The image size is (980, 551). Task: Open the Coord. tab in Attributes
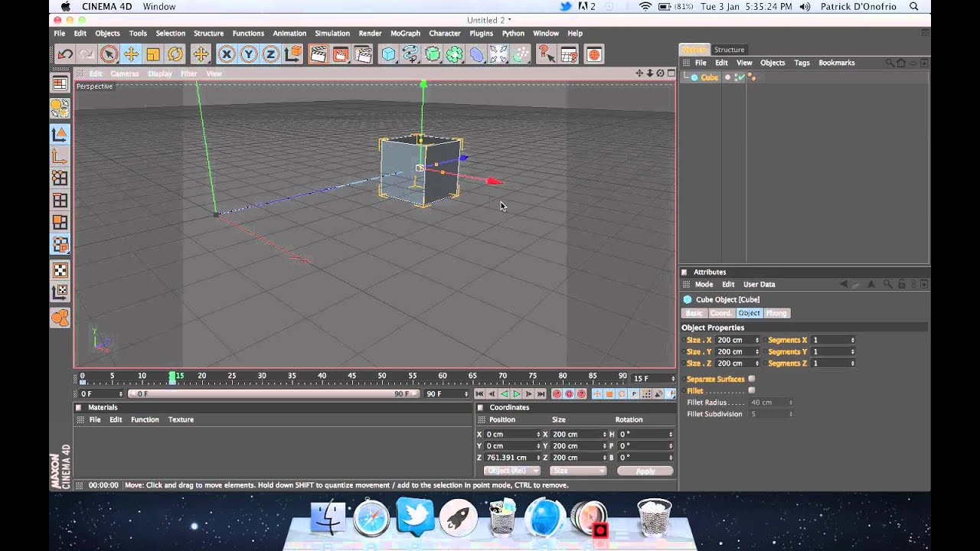[721, 313]
